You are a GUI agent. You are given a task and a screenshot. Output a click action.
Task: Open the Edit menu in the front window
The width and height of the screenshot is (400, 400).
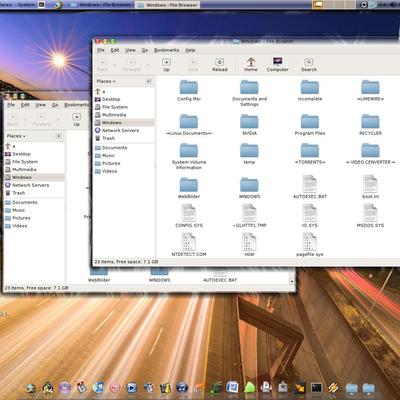tap(115, 50)
